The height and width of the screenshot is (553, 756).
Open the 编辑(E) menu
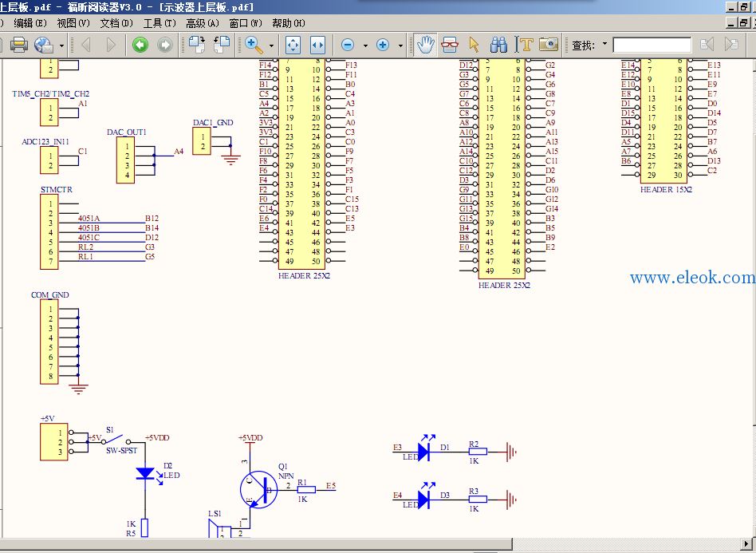click(30, 23)
